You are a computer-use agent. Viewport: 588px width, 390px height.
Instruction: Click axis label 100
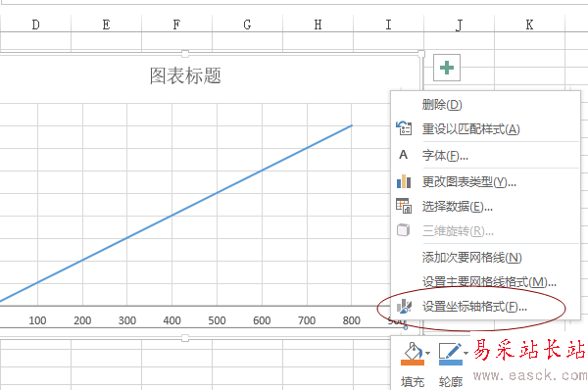37,320
